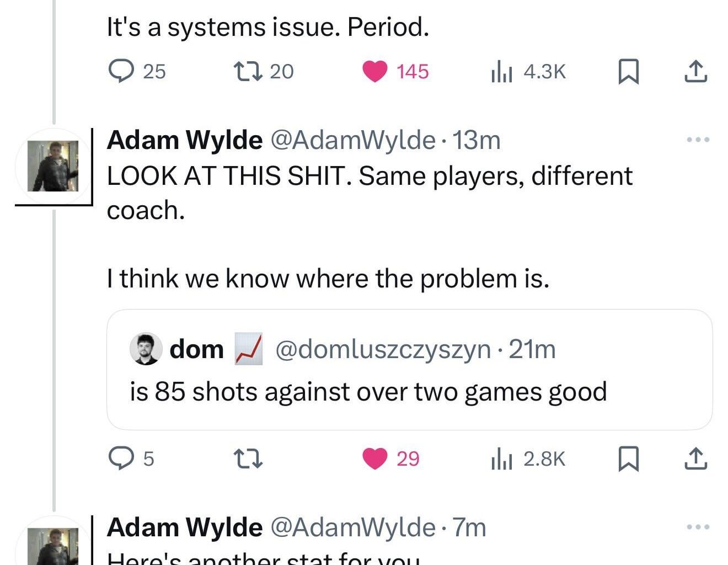Unlike the tweet with 145 likes

click(x=375, y=72)
